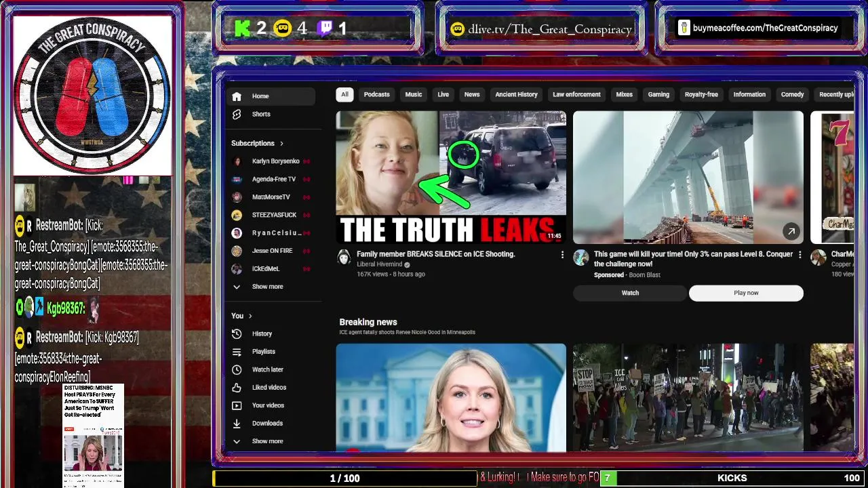Select the Comedy filter chip

click(x=792, y=95)
